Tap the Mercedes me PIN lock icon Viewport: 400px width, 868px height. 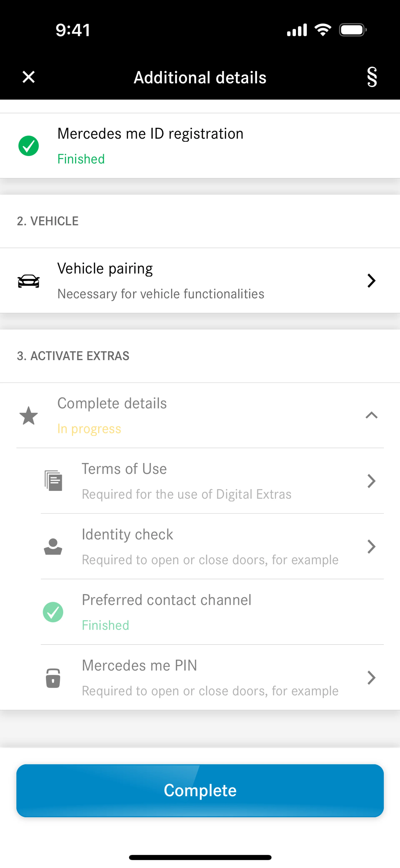coord(53,678)
